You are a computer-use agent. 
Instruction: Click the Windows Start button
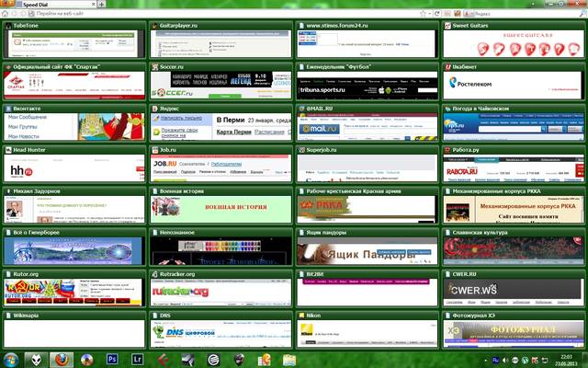[11, 359]
